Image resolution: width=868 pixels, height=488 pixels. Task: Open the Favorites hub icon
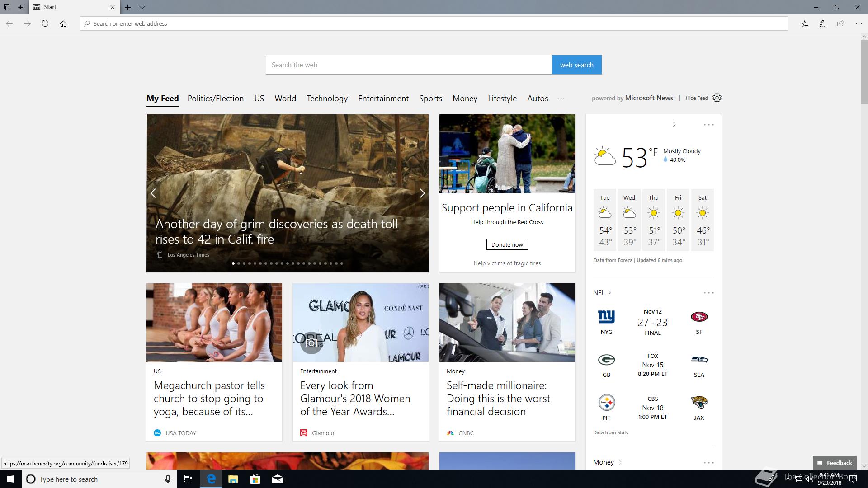pyautogui.click(x=805, y=23)
